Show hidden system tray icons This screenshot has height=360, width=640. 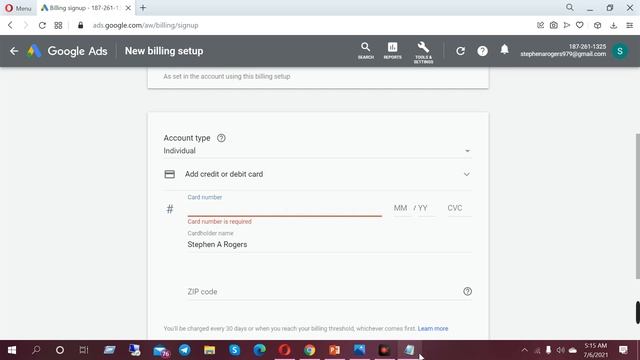pyautogui.click(x=524, y=350)
